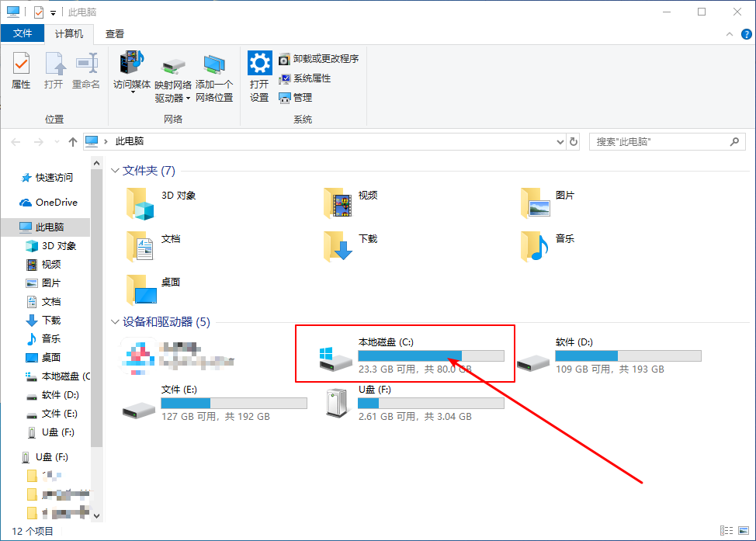Open 本地磁盘 (C:) in sidebar tree
This screenshot has height=541, width=756.
[57, 376]
